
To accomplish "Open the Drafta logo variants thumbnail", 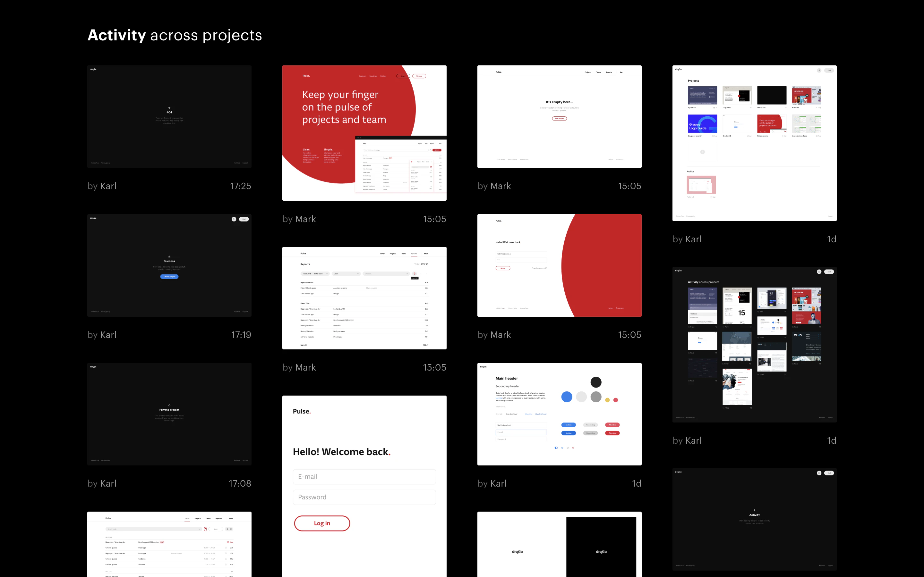I will [559, 544].
